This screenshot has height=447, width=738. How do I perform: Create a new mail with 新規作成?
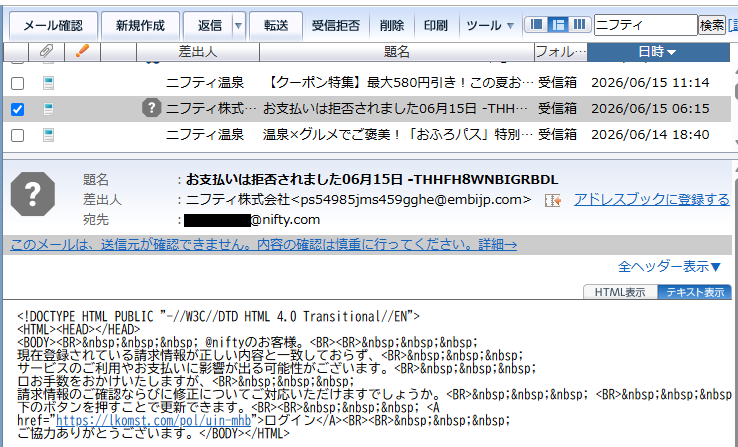[140, 25]
